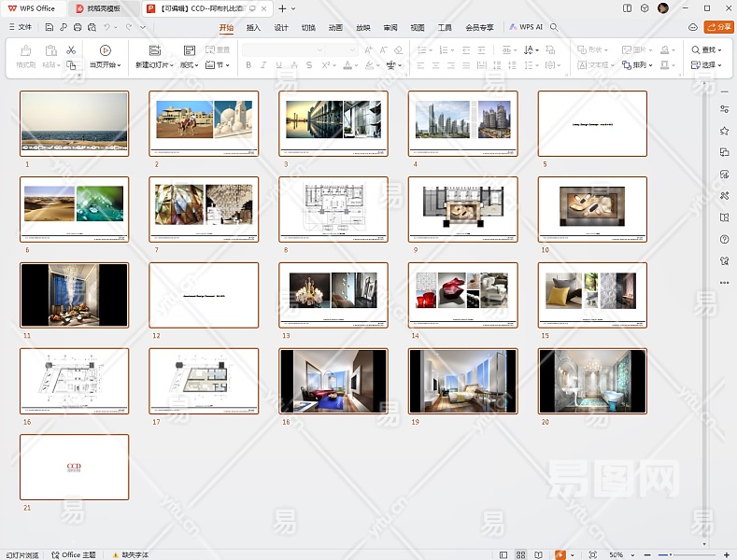The width and height of the screenshot is (737, 560).
Task: Click the orange 分享 share button
Action: (x=718, y=28)
